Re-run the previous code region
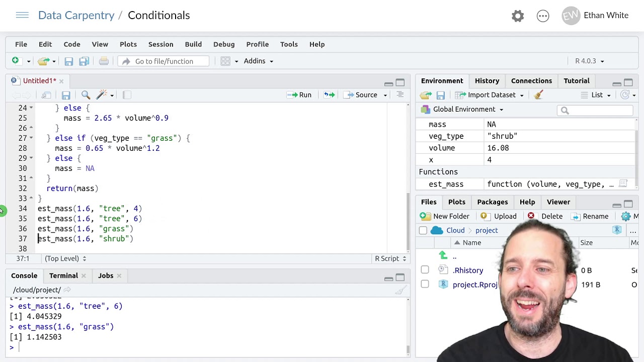 [329, 95]
